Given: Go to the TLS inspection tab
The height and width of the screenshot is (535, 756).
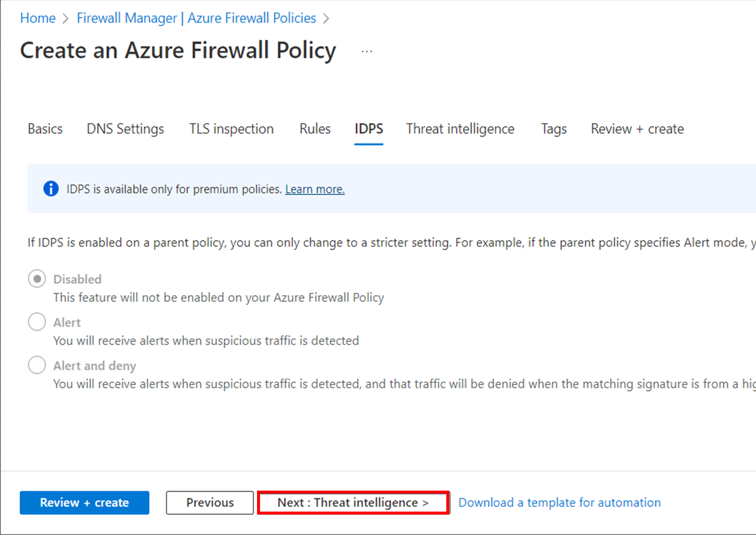Looking at the screenshot, I should point(231,129).
